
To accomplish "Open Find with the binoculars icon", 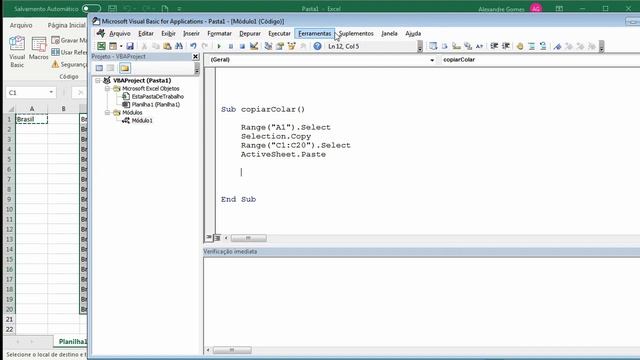I will (x=179, y=46).
